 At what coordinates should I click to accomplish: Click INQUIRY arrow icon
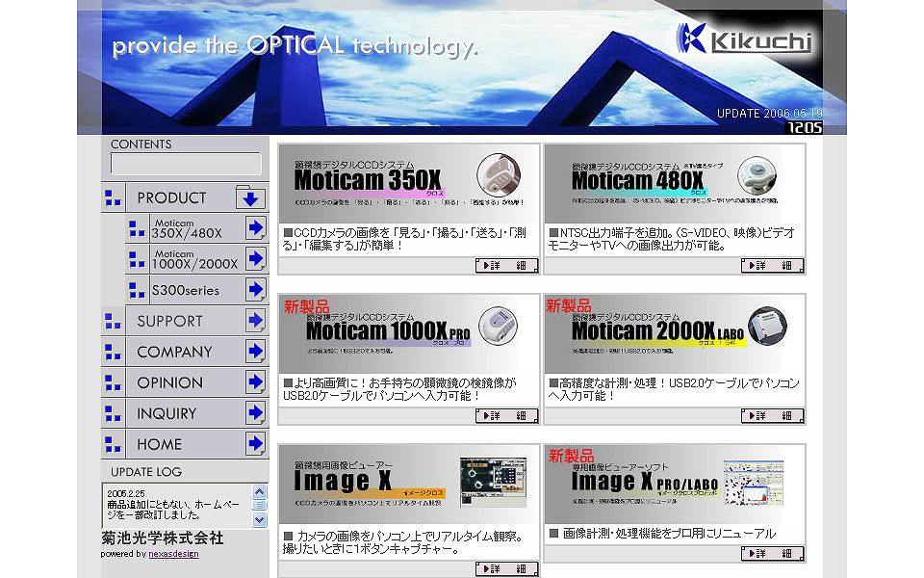(x=256, y=412)
